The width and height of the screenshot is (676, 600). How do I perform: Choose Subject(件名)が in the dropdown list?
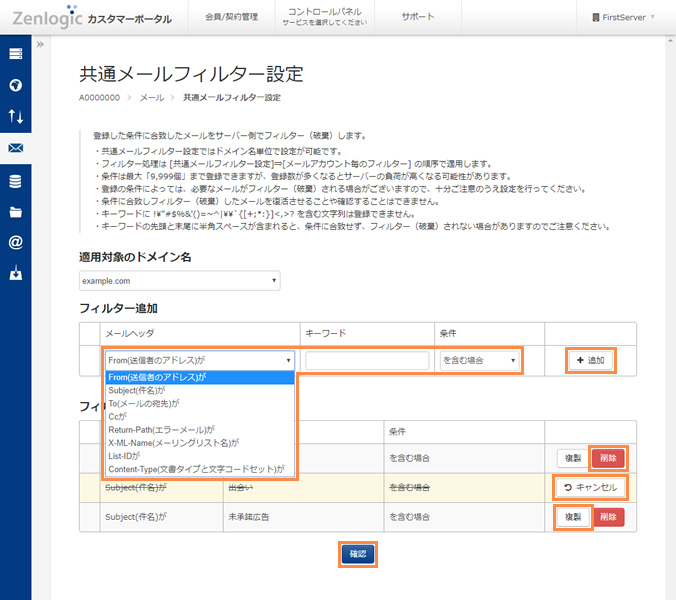point(200,391)
